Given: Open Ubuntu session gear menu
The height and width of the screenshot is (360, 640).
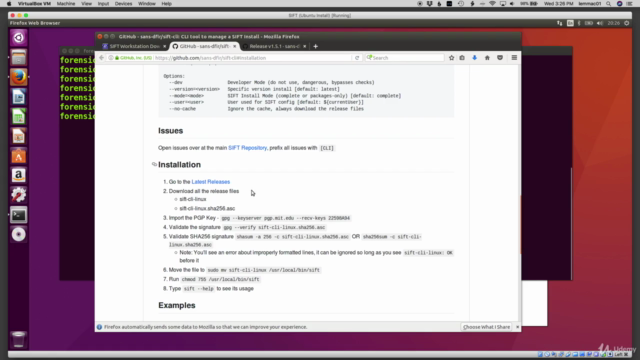Looking at the screenshot, I should click(x=627, y=23).
